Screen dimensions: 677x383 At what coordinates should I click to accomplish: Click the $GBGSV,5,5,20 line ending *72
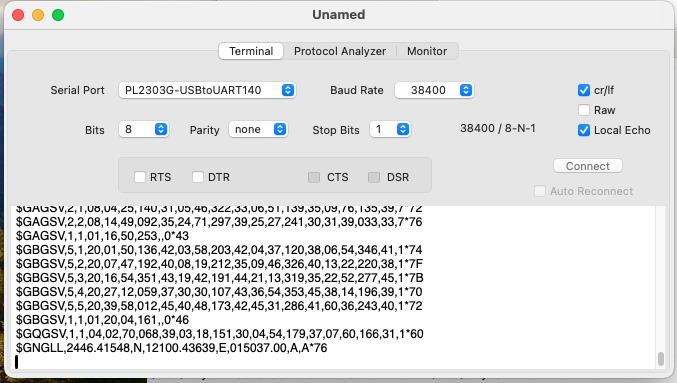tap(219, 306)
